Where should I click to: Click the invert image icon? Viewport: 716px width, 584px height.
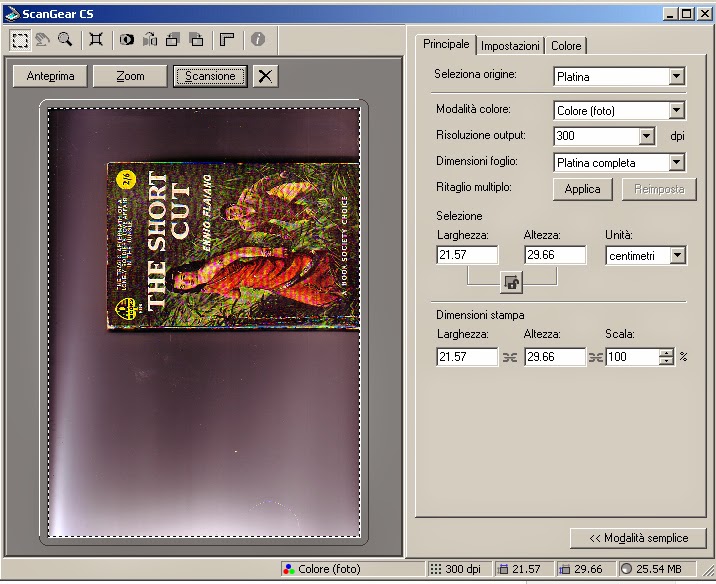coord(127,40)
